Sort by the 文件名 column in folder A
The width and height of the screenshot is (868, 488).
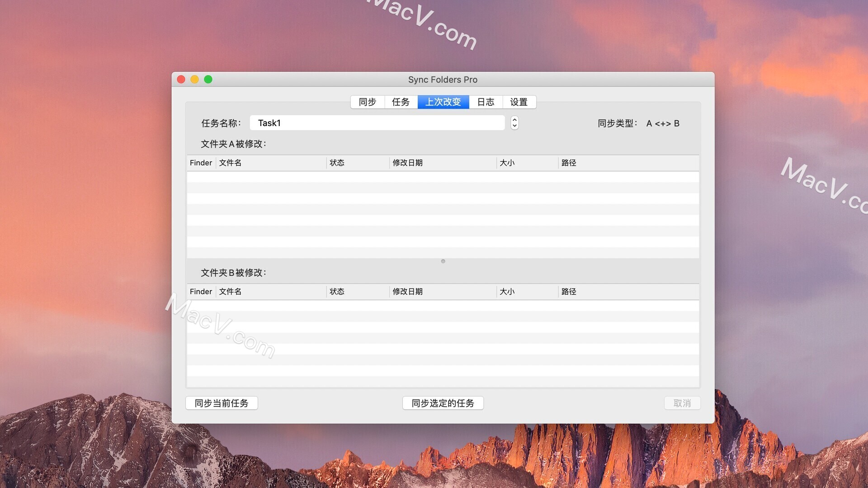point(230,163)
